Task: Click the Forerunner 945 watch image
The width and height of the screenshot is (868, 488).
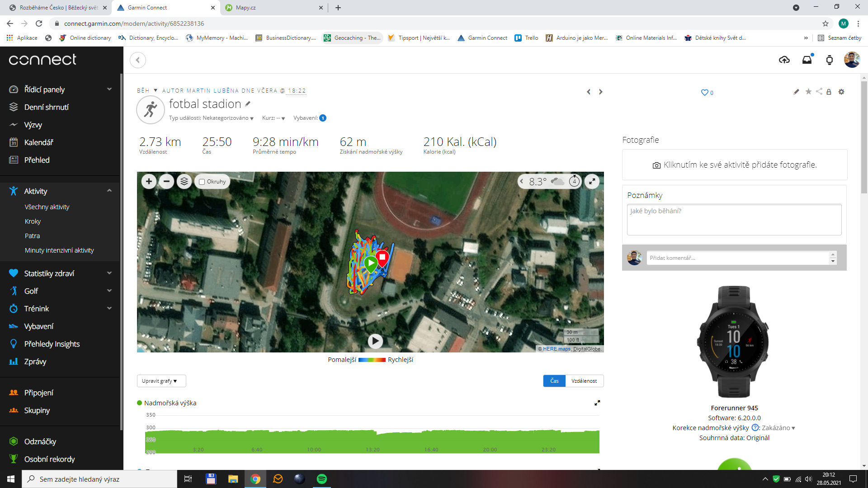Action: coord(734,342)
